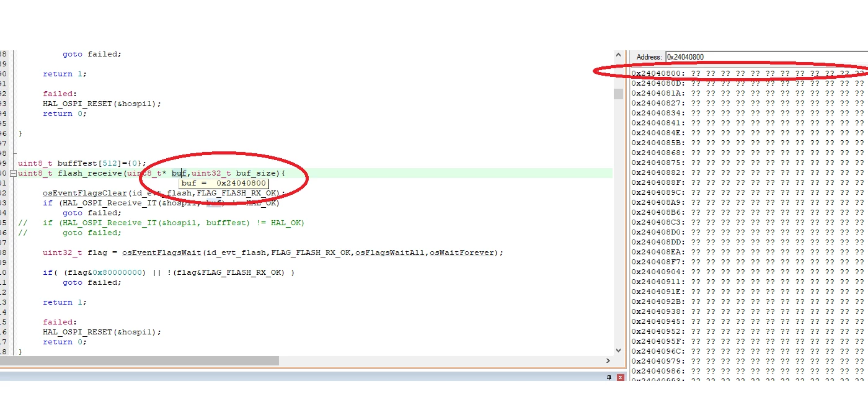
Task: Select memory row 0x24040945
Action: 748,321
